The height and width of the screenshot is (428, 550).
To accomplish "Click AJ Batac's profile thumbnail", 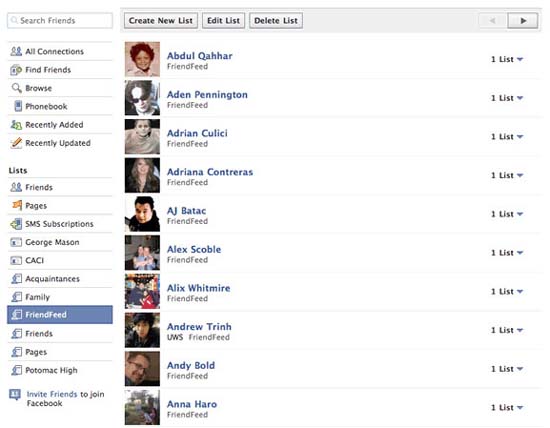I will 142,214.
